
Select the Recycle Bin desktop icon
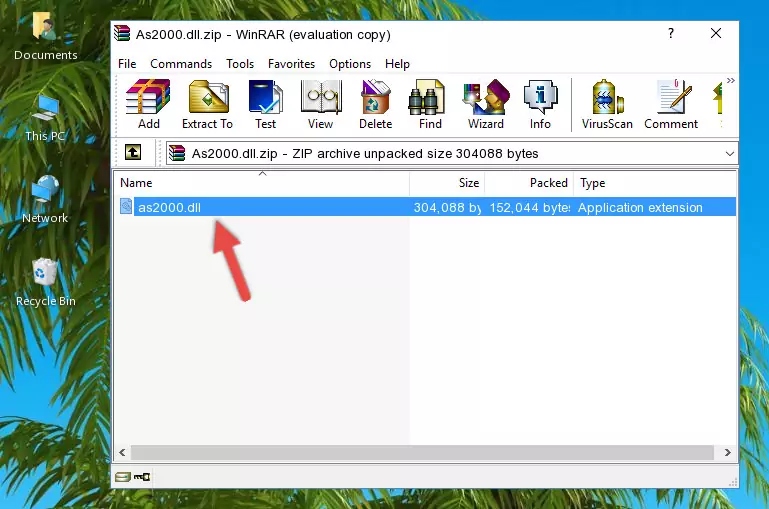[46, 282]
